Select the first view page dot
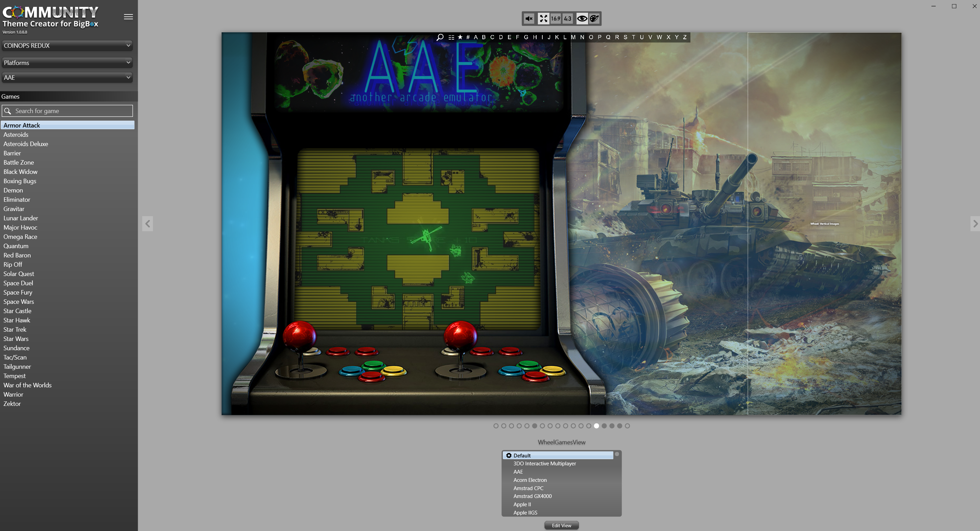Image resolution: width=980 pixels, height=531 pixels. (x=496, y=425)
